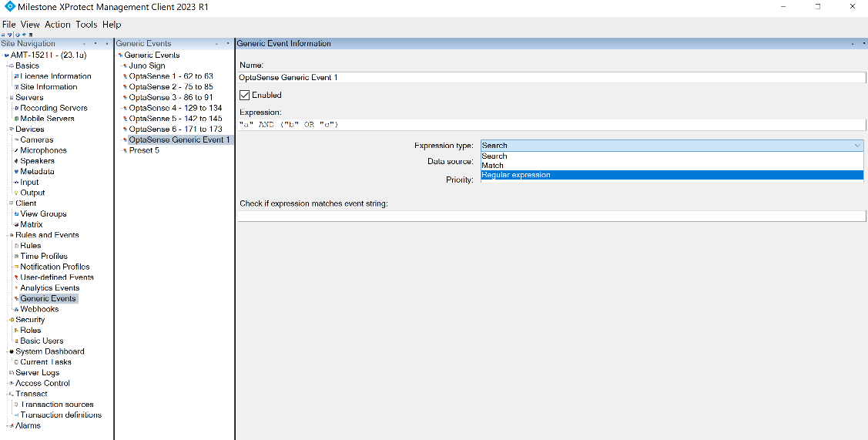Click the Cameras node icon
The width and height of the screenshot is (868, 440).
tap(17, 139)
